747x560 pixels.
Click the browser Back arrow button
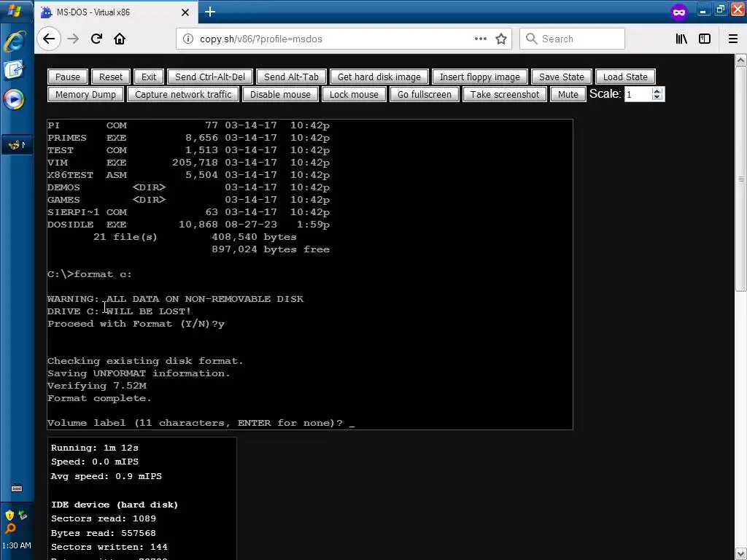pyautogui.click(x=49, y=39)
